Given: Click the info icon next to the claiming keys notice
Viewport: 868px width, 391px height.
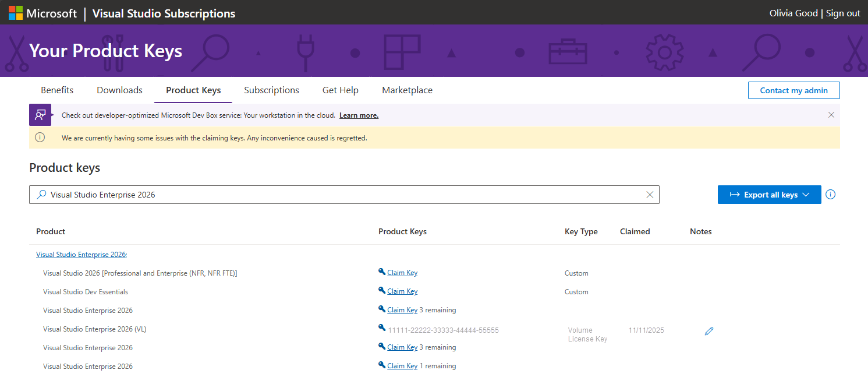Looking at the screenshot, I should click(x=40, y=138).
